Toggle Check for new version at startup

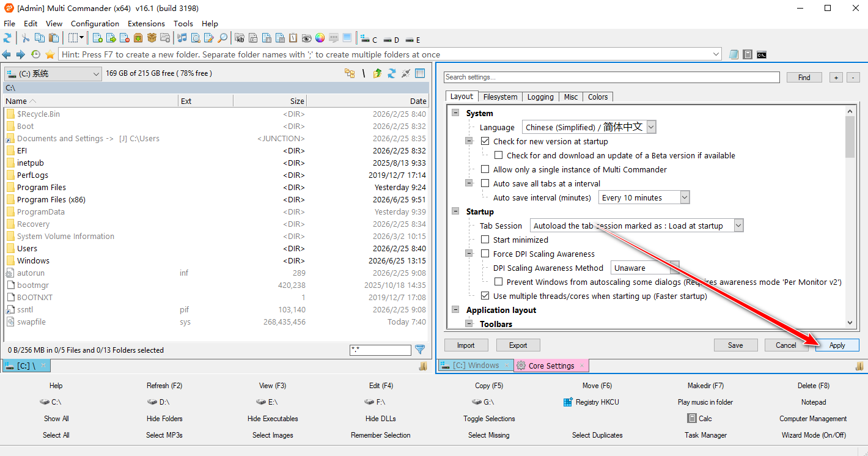(485, 141)
